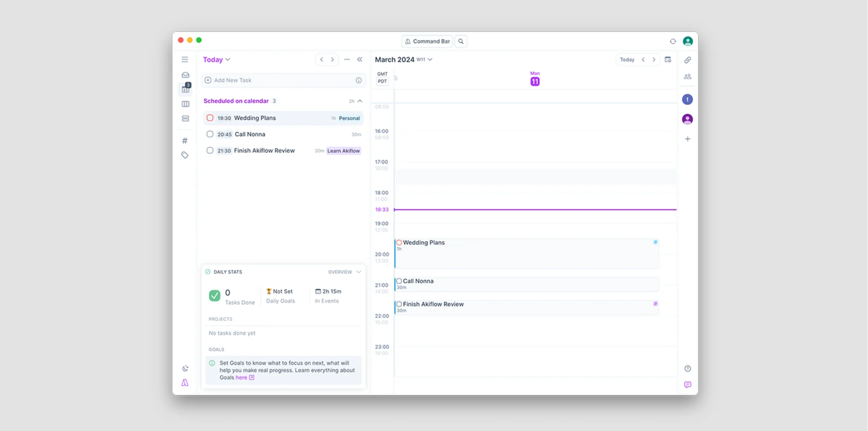Tick the checkbox on Finish Akiflow Review event
The height and width of the screenshot is (431, 868).
point(399,304)
